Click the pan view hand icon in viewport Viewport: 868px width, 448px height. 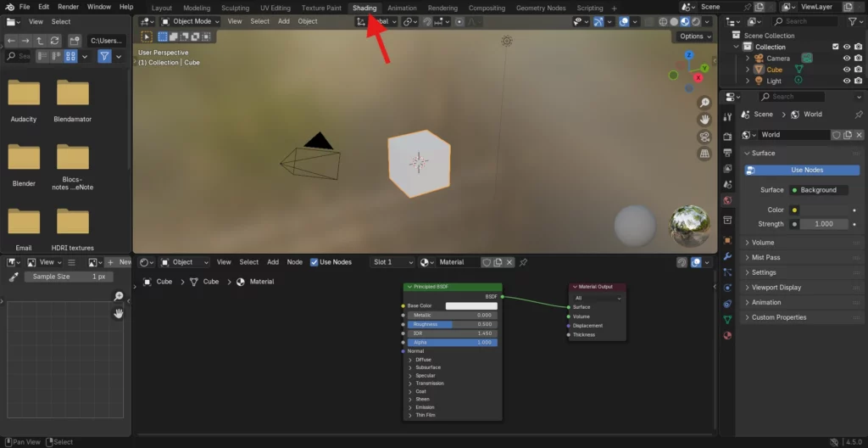tap(704, 120)
